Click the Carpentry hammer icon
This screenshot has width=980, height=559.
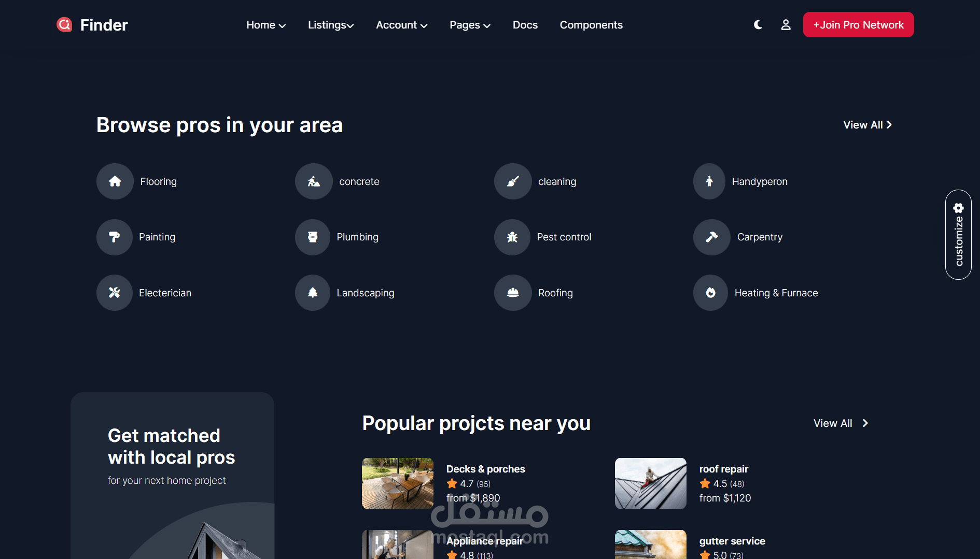(x=712, y=237)
